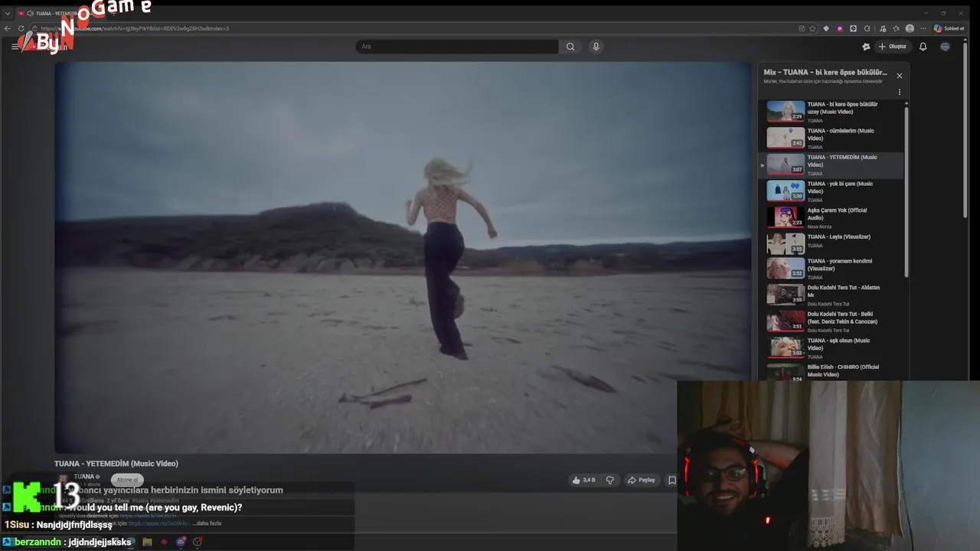The width and height of the screenshot is (980, 551).
Task: Click the video title 'TUANA - YETEMEDİM (Music Video)'
Action: 116,464
